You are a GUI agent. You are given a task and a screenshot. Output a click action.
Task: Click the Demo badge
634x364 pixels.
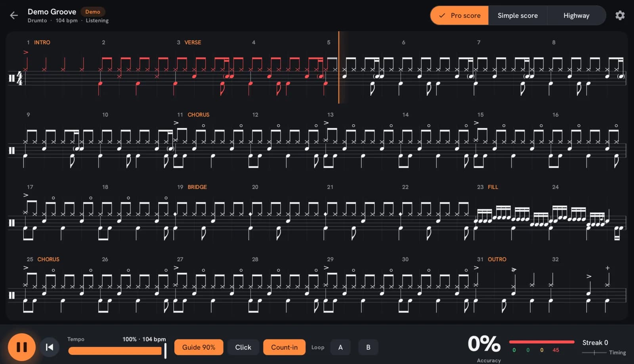93,12
